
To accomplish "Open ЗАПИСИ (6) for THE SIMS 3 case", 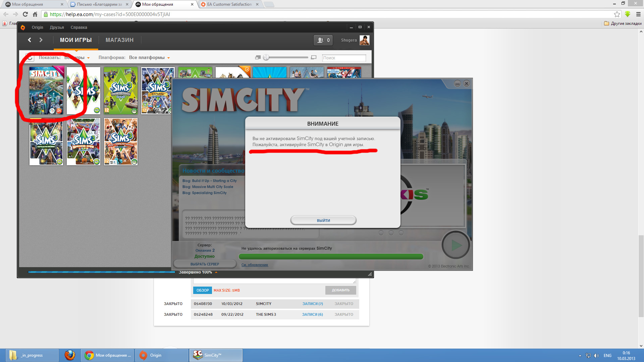I will (313, 314).
